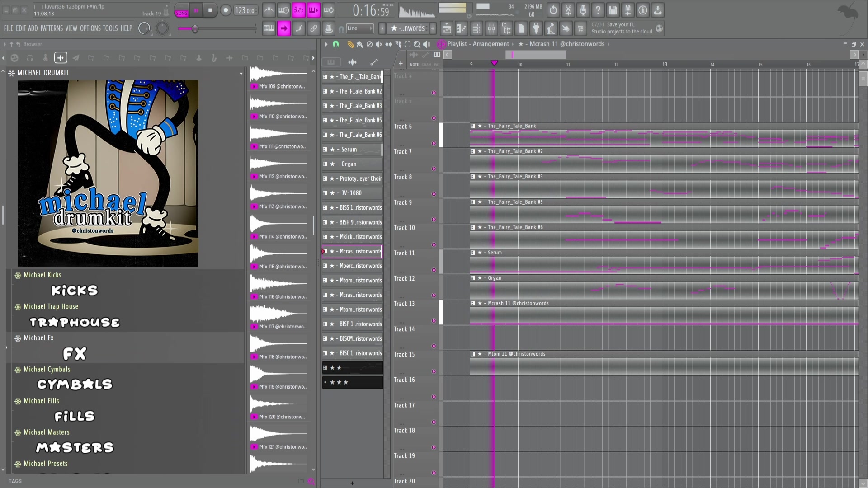Open the Browser options arrow
The width and height of the screenshot is (868, 488).
click(x=5, y=44)
